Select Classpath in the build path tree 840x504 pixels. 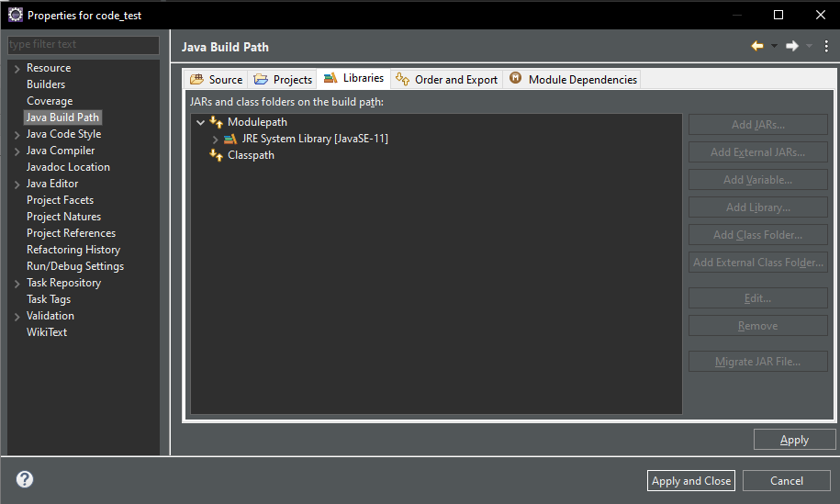pyautogui.click(x=251, y=155)
